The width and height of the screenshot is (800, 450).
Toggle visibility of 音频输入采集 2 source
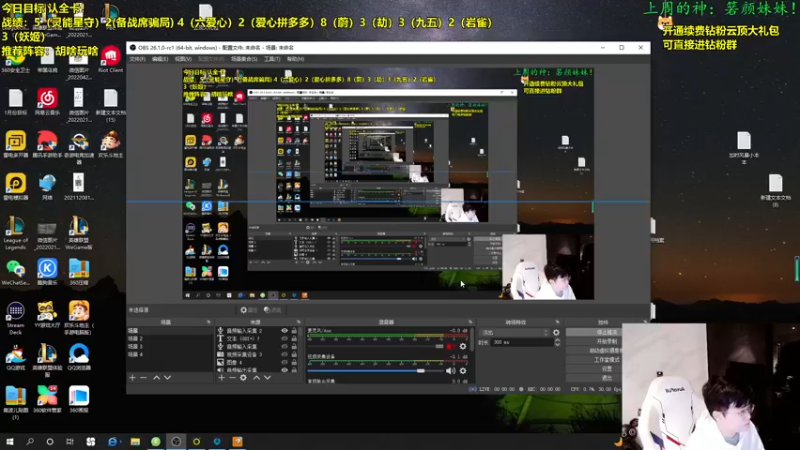click(284, 331)
